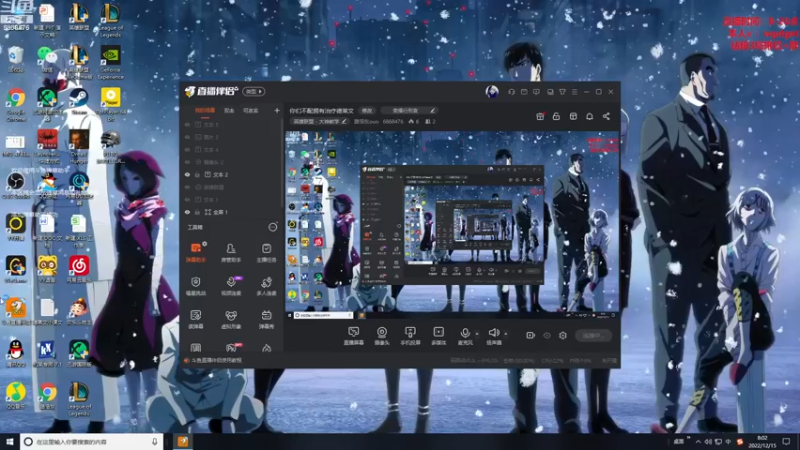Screen dimensions: 800x450
Task: Toggle visibility of 摄像头 2 source
Action: [187, 162]
